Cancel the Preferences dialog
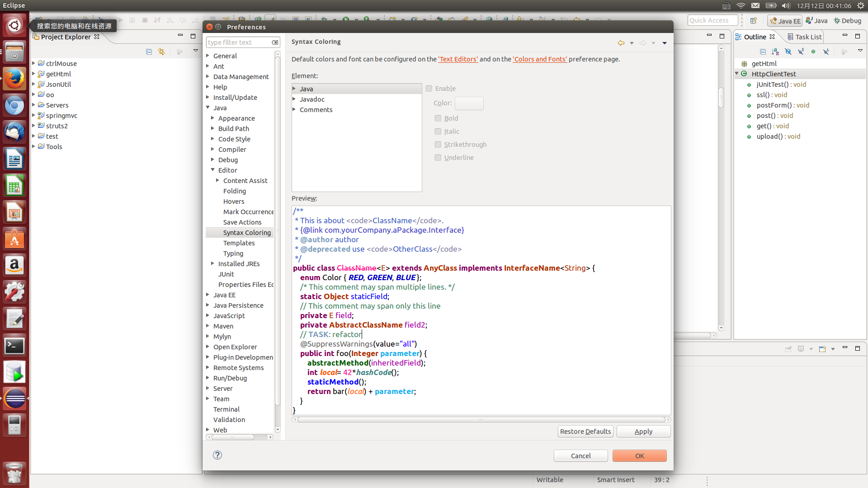 click(x=580, y=456)
